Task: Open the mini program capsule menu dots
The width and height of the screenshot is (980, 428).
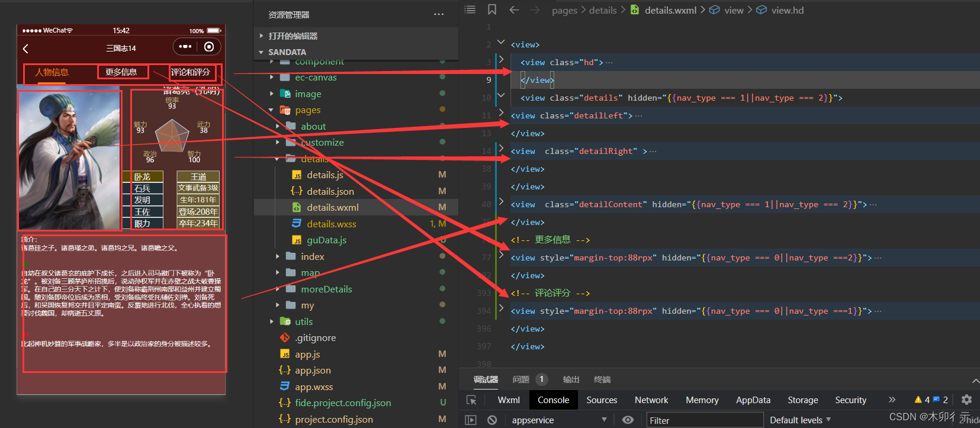Action: pos(185,46)
